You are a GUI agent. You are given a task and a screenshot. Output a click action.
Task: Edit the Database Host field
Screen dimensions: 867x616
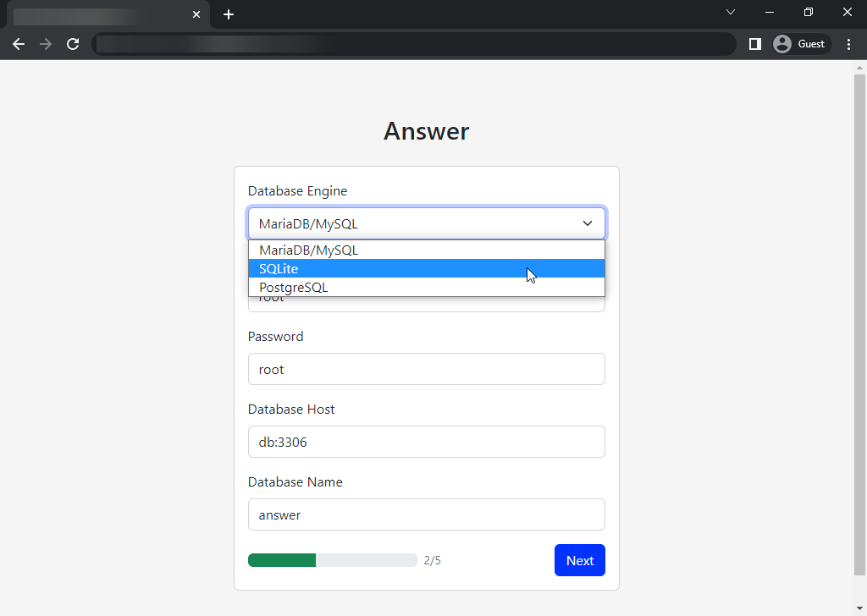[427, 442]
